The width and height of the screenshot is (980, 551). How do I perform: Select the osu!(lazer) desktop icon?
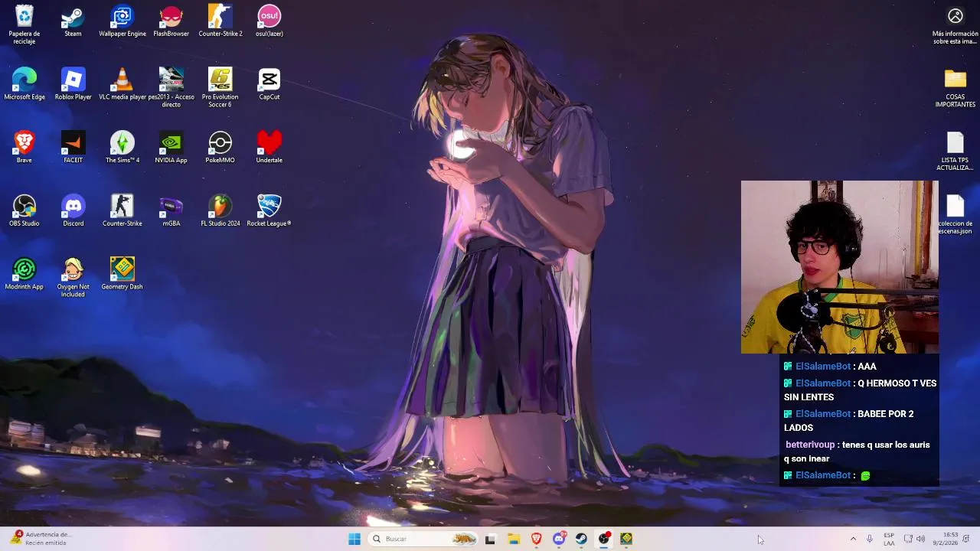click(x=269, y=21)
